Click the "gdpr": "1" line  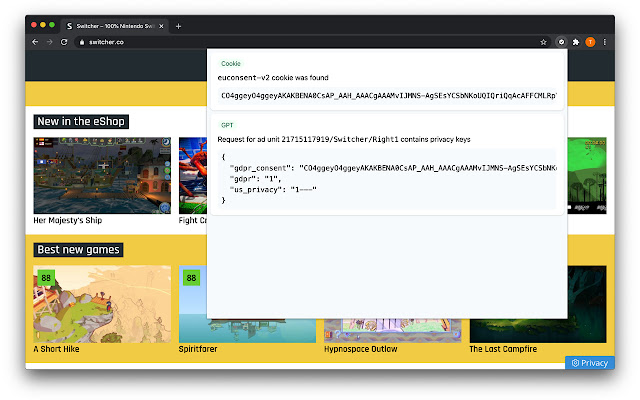click(256, 179)
